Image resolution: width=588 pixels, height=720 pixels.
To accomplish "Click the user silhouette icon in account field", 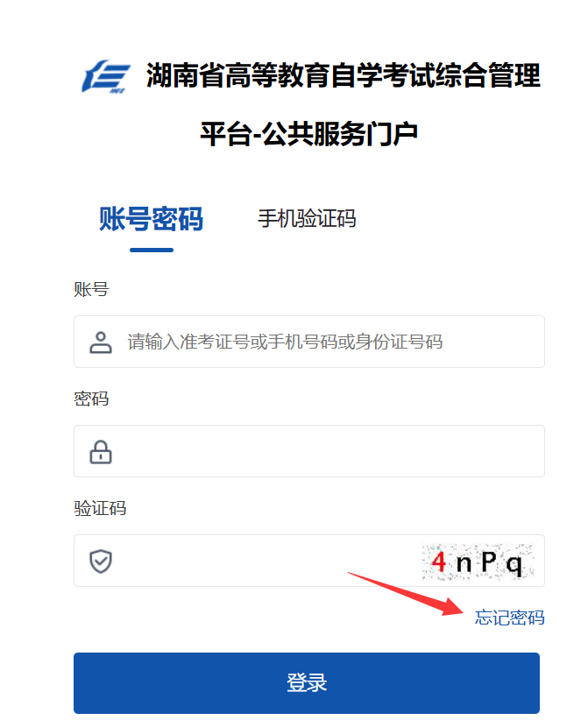I will click(x=101, y=342).
